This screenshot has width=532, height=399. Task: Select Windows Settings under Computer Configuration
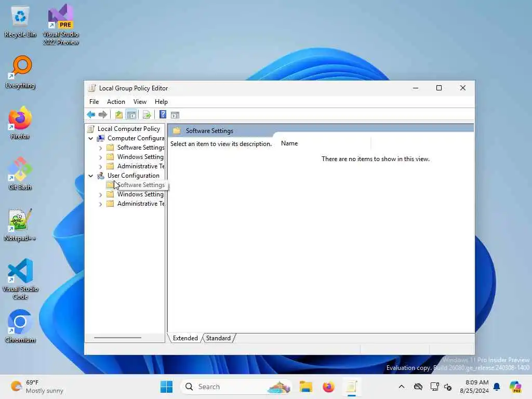pos(140,157)
